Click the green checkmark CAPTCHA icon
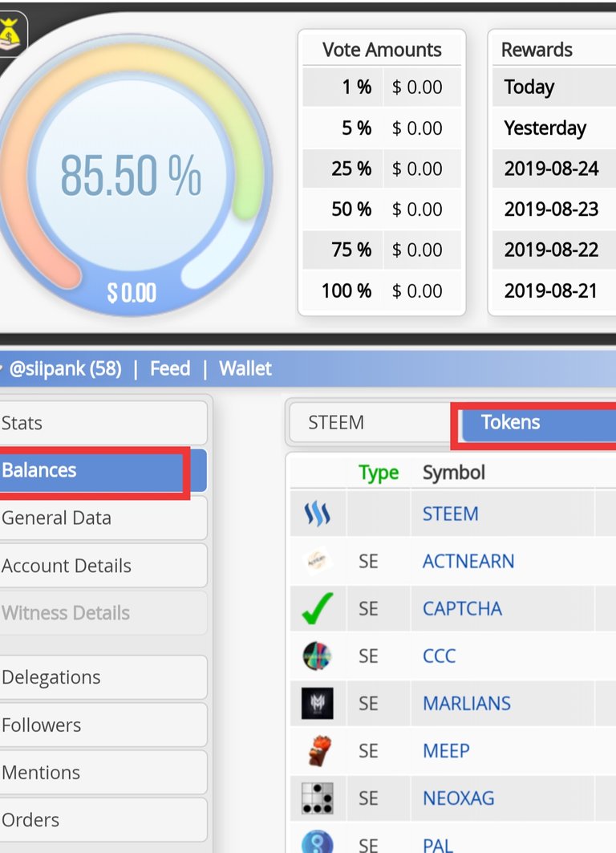 tap(317, 608)
